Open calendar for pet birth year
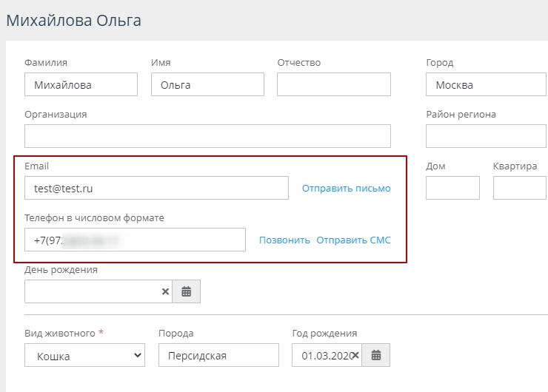This screenshot has width=548, height=392. (x=376, y=356)
